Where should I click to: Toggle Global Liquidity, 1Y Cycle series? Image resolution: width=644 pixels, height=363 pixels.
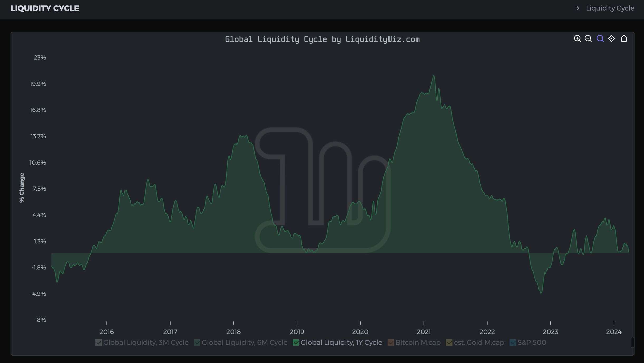coord(337,342)
